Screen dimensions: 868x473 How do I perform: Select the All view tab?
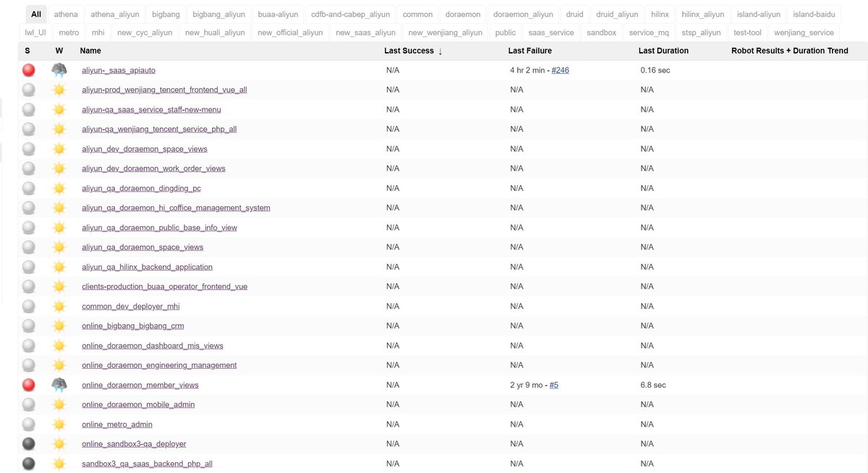pyautogui.click(x=36, y=14)
